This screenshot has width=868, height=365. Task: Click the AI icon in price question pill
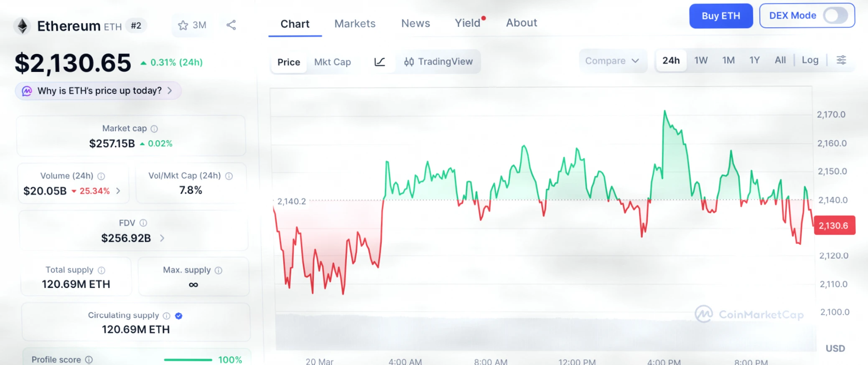[x=27, y=91]
